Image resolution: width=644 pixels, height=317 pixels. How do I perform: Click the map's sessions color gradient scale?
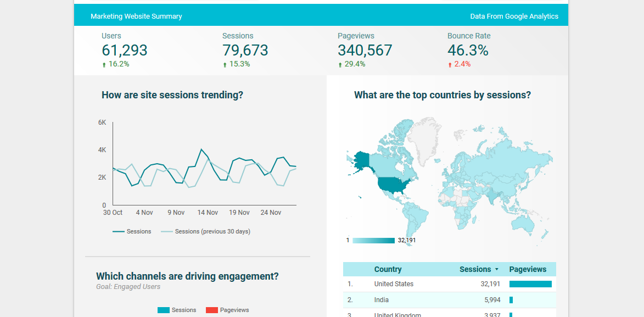(373, 241)
